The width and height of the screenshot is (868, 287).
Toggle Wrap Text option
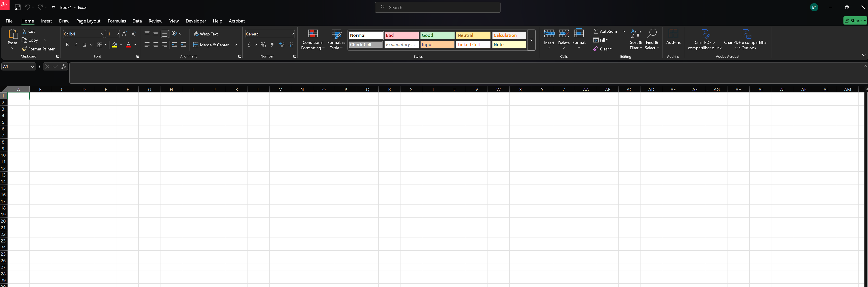206,34
